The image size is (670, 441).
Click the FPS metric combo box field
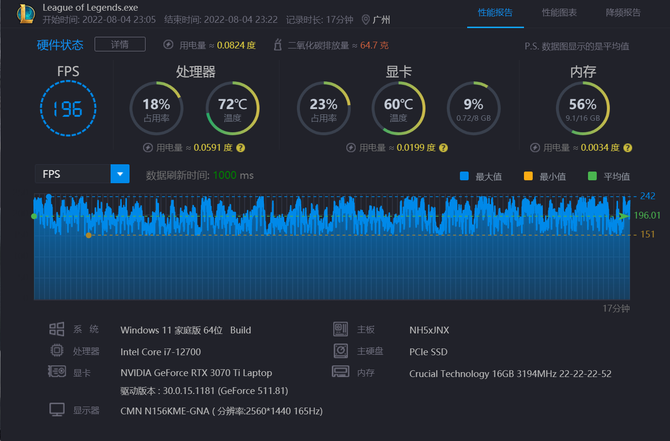coord(82,174)
